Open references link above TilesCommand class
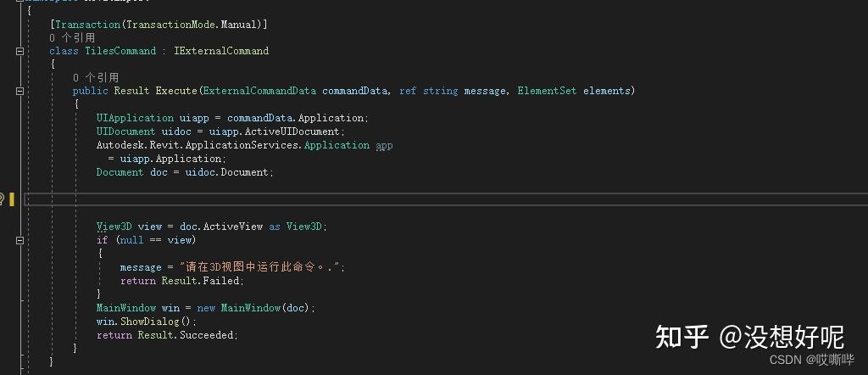Screen dimensions: 868x375 coord(72,38)
